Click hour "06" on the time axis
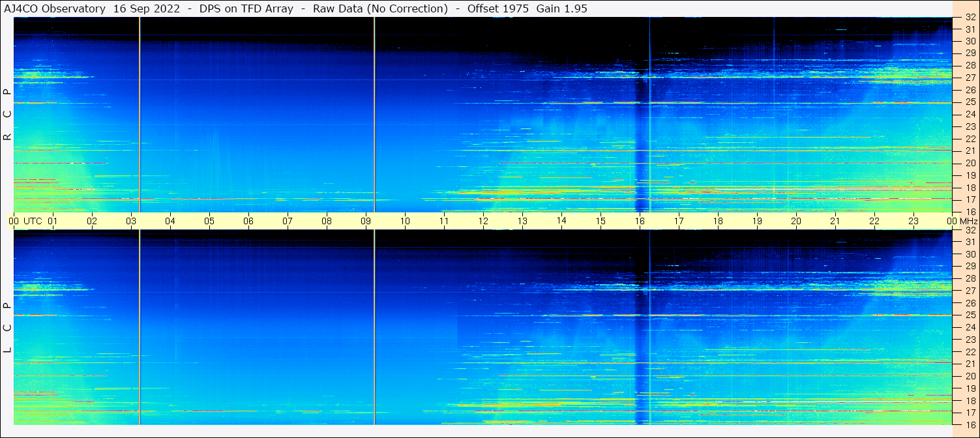This screenshot has width=980, height=438. point(248,221)
